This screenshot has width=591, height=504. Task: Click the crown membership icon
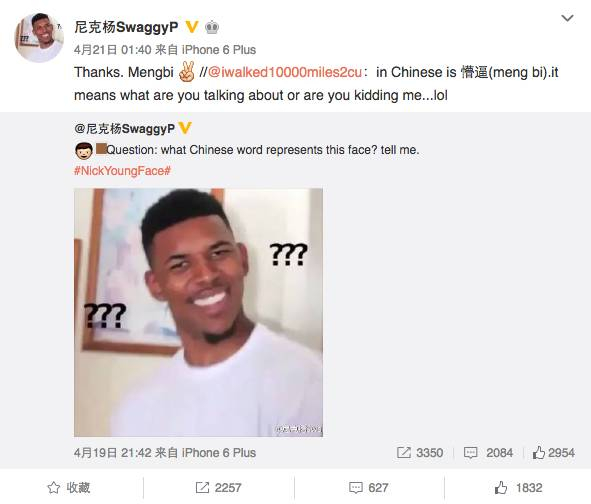[212, 27]
